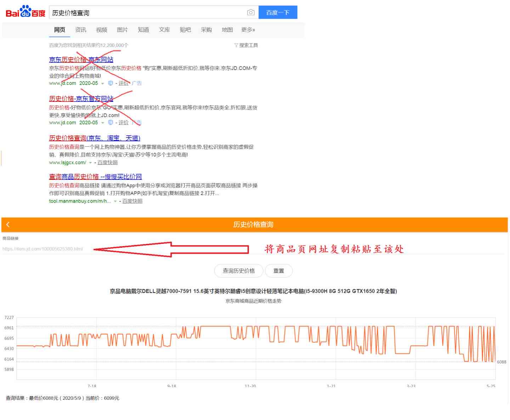Expand arrow next to www.lsjgcx.com
The image size is (510, 420).
tap(90, 163)
